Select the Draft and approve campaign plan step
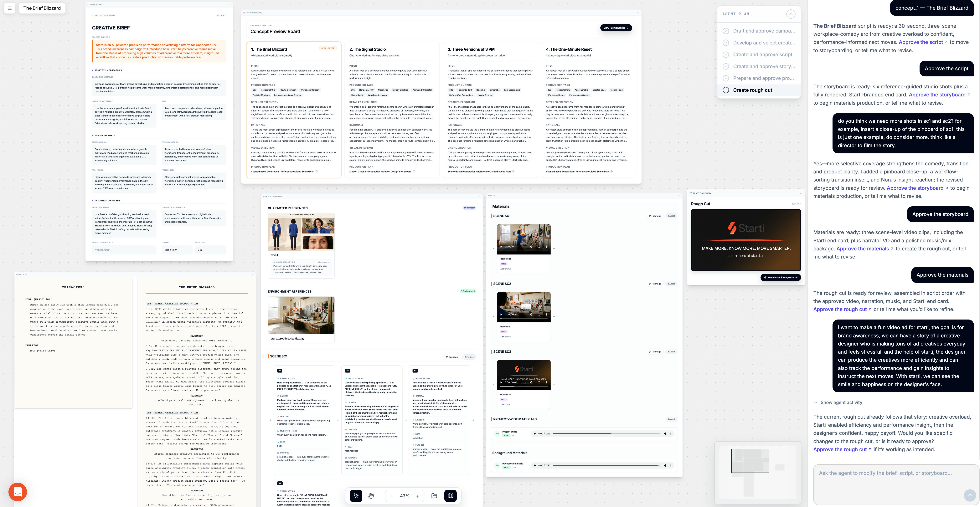The image size is (980, 507). point(759,31)
